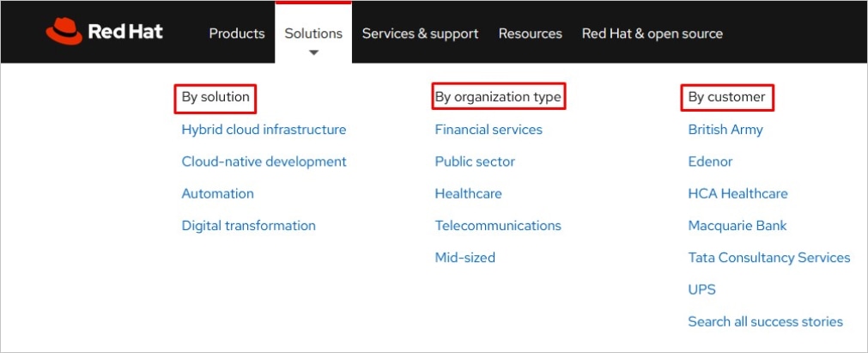The image size is (868, 353).
Task: Navigate to Public sector
Action: [x=475, y=161]
